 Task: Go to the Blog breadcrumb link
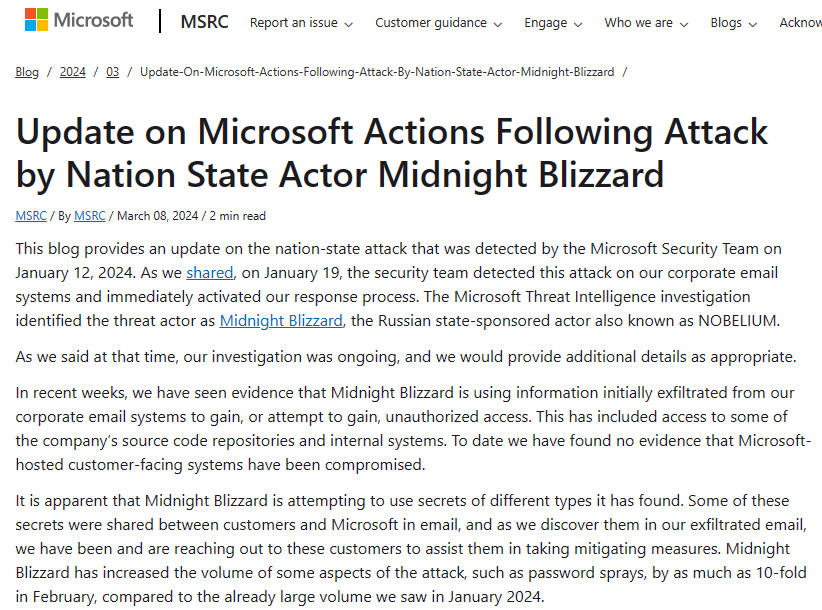pyautogui.click(x=27, y=72)
